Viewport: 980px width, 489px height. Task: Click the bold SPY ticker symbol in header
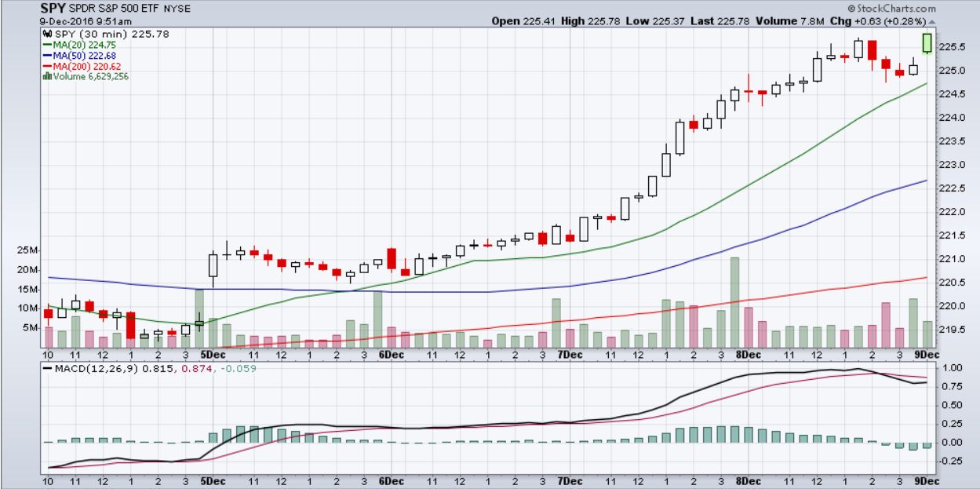tap(53, 9)
